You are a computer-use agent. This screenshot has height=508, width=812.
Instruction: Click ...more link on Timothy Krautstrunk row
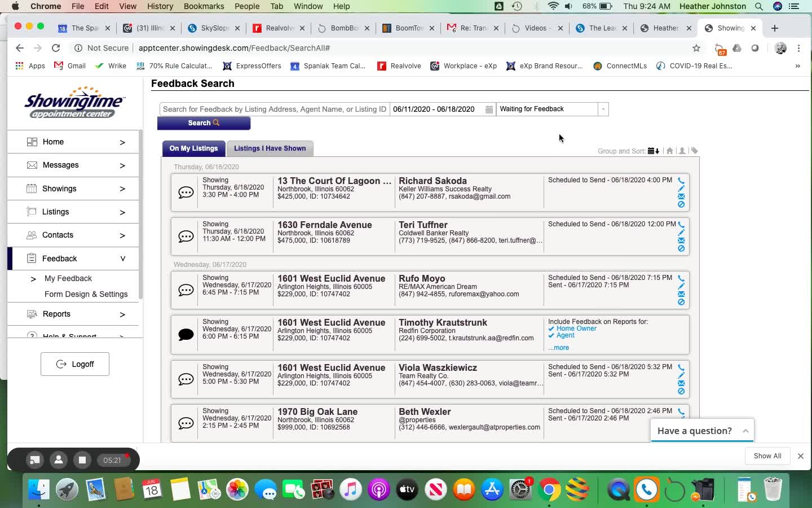click(x=558, y=348)
